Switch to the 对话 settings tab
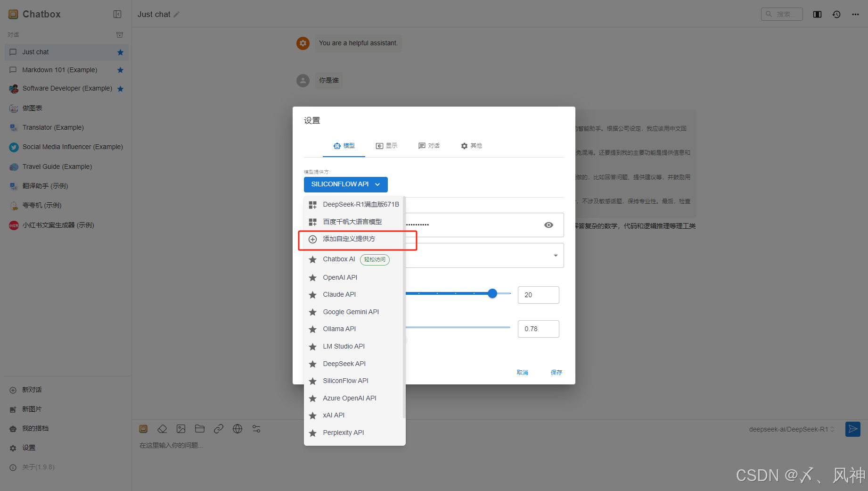Screen dimensions: 868x491 [429, 146]
